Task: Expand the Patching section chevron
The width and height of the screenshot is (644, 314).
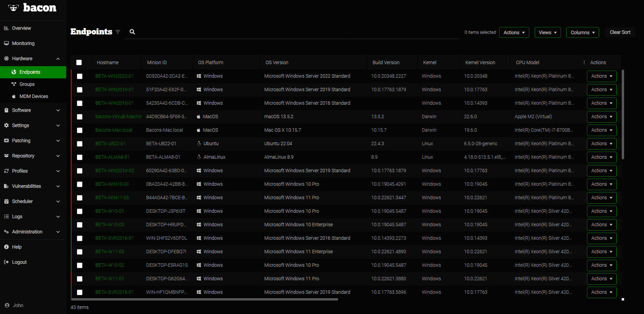Action: point(58,141)
